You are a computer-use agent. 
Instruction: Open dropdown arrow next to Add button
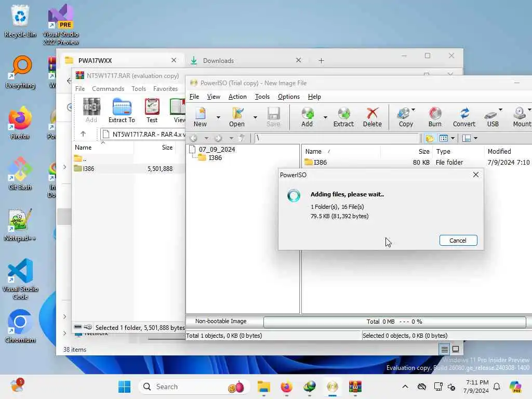325,117
